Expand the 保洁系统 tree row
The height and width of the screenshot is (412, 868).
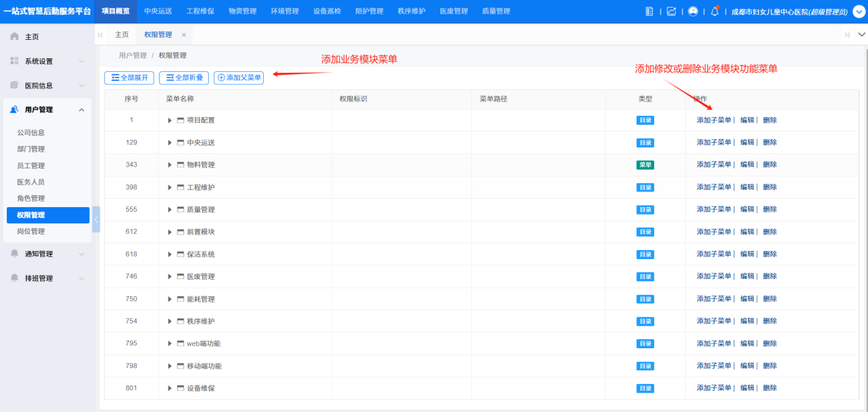coord(170,254)
